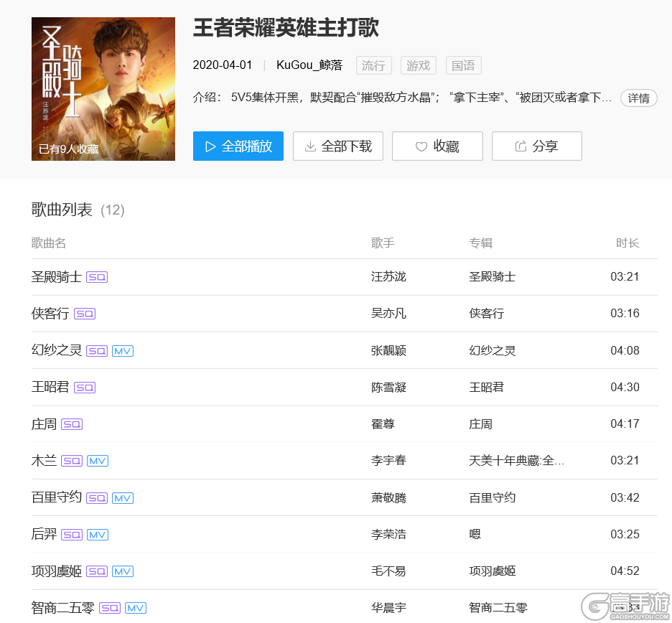Viewport: 672px width, 623px height.
Task: Click SQ badge next to song 圣殿骑士
Action: coord(97,277)
